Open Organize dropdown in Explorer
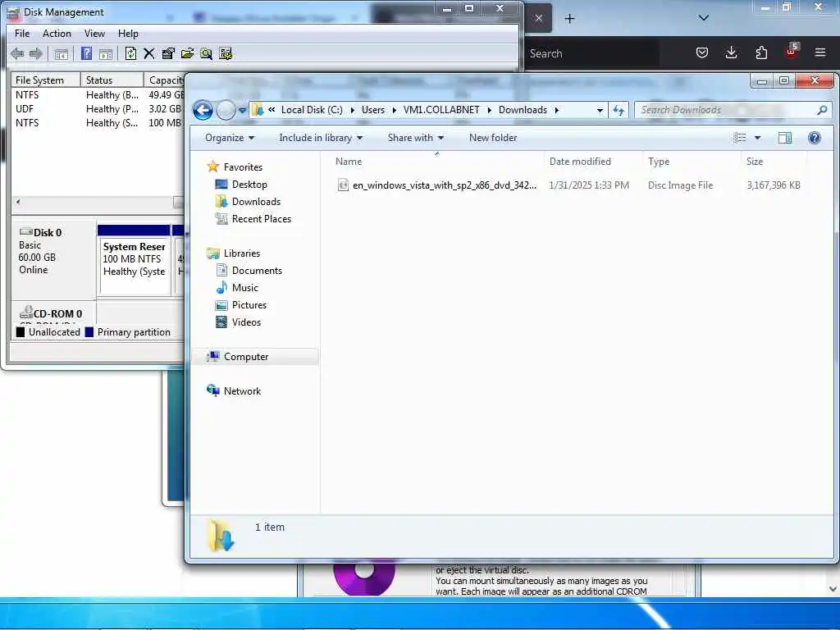 click(230, 138)
